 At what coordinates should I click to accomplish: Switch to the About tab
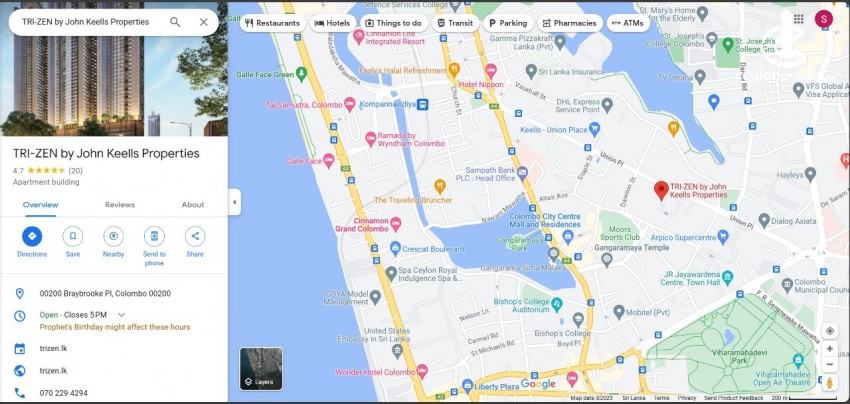coord(193,205)
